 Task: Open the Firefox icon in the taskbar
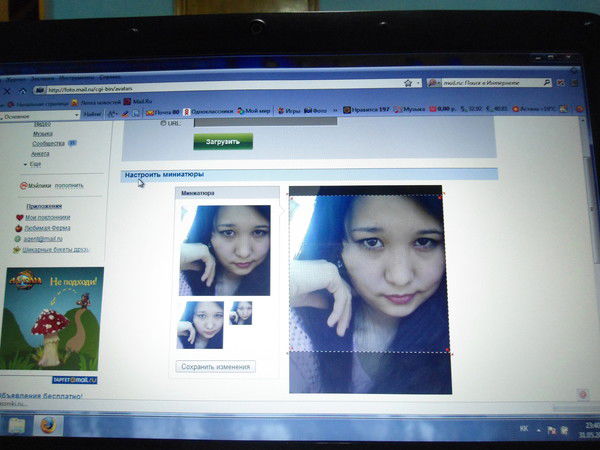pos(47,424)
